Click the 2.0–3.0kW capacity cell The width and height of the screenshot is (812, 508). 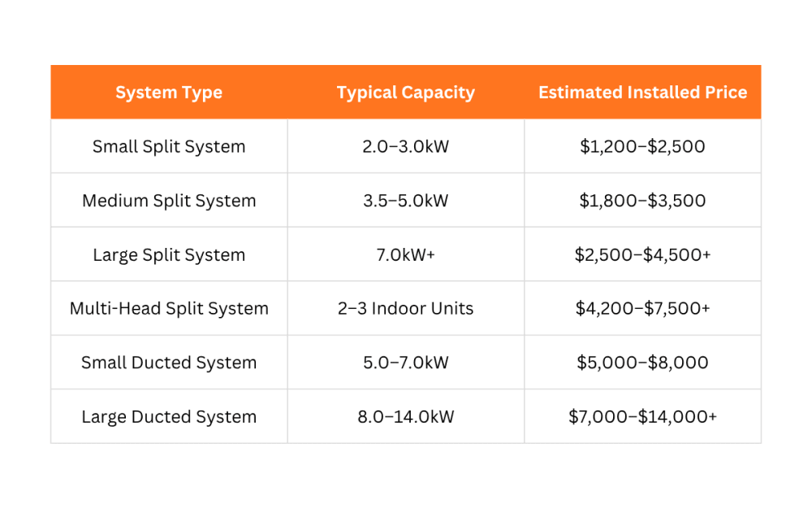point(405,146)
